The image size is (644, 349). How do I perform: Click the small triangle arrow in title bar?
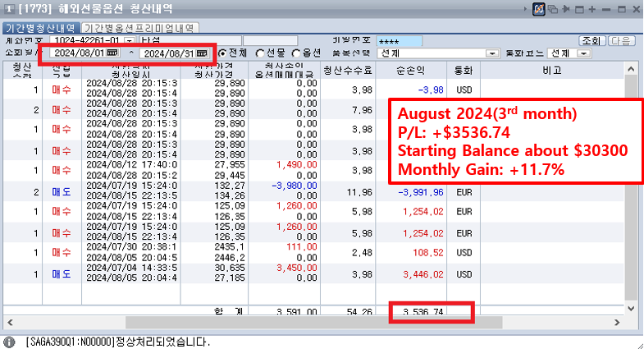[527, 10]
